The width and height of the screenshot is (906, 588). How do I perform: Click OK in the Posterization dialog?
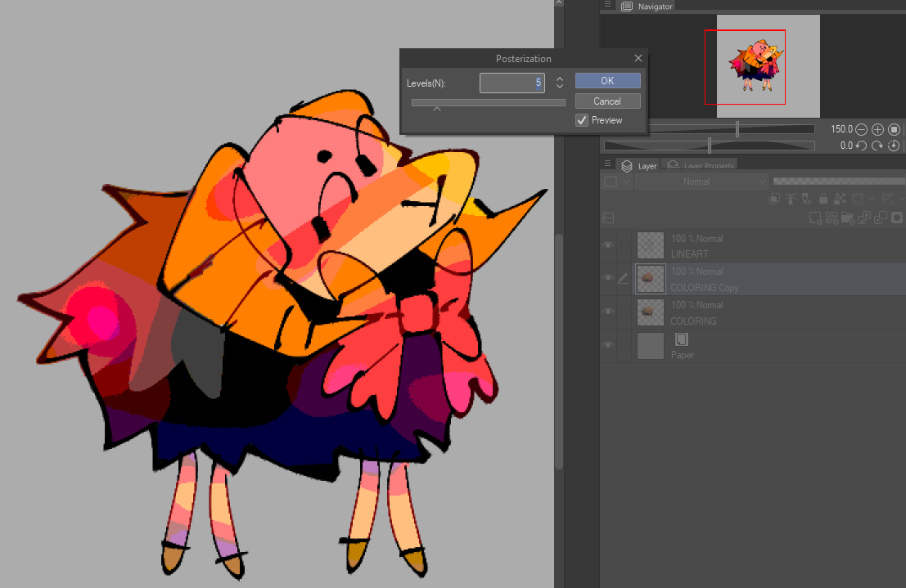[x=607, y=81]
